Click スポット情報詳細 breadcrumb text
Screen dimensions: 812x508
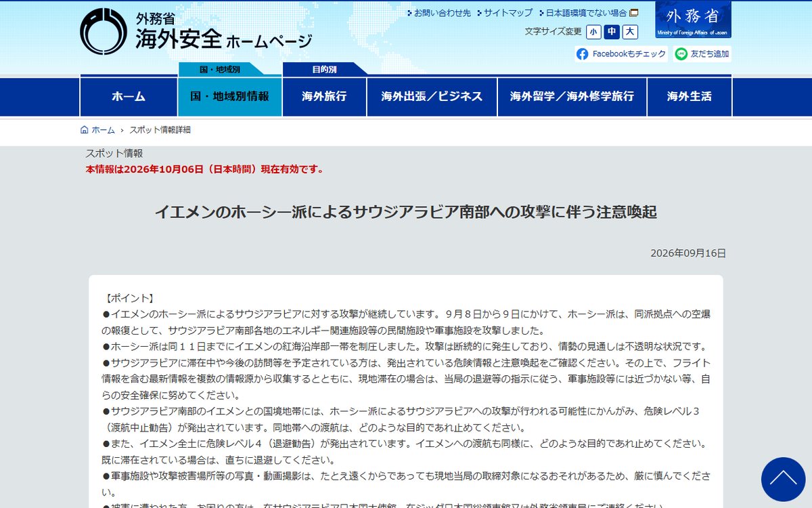tap(160, 130)
